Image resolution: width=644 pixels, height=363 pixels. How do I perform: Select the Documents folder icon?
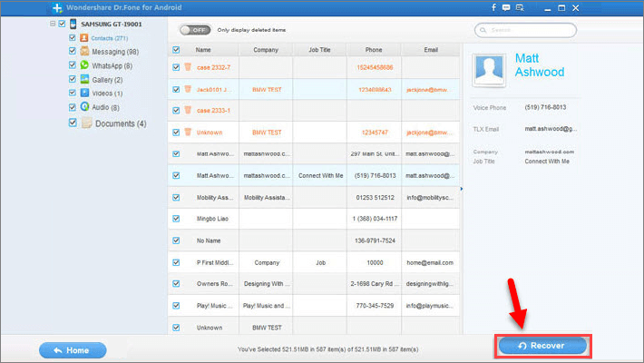(86, 123)
